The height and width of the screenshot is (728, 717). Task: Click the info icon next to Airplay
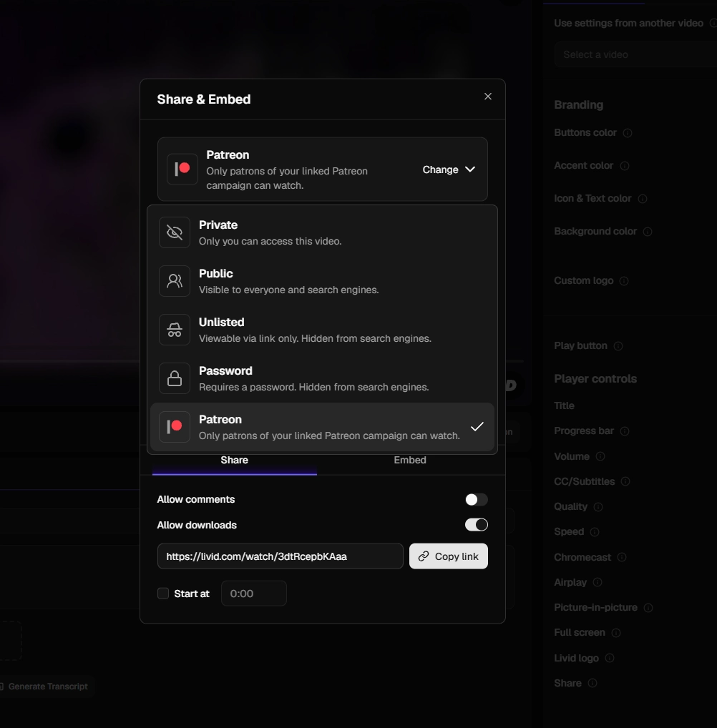click(597, 582)
